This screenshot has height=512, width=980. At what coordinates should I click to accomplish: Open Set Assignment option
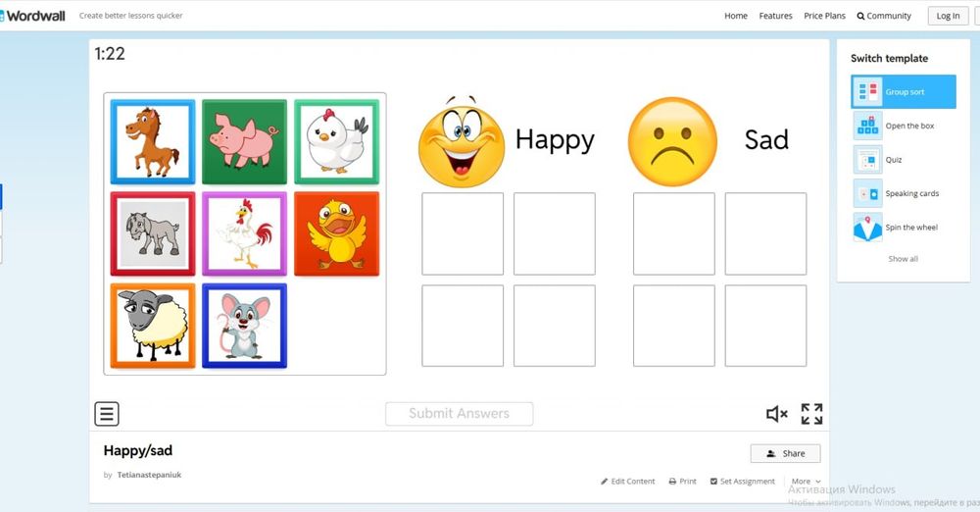click(743, 482)
